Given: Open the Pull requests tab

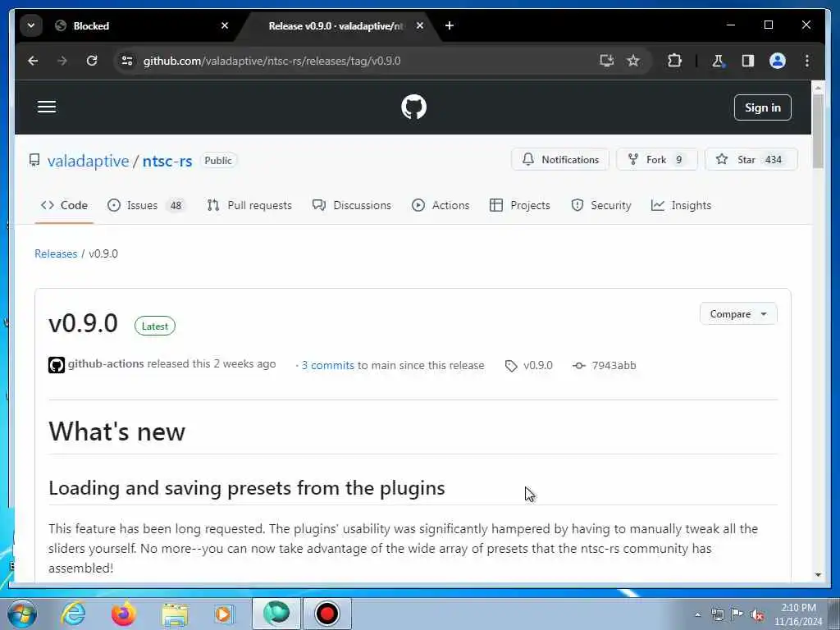Looking at the screenshot, I should click(249, 205).
